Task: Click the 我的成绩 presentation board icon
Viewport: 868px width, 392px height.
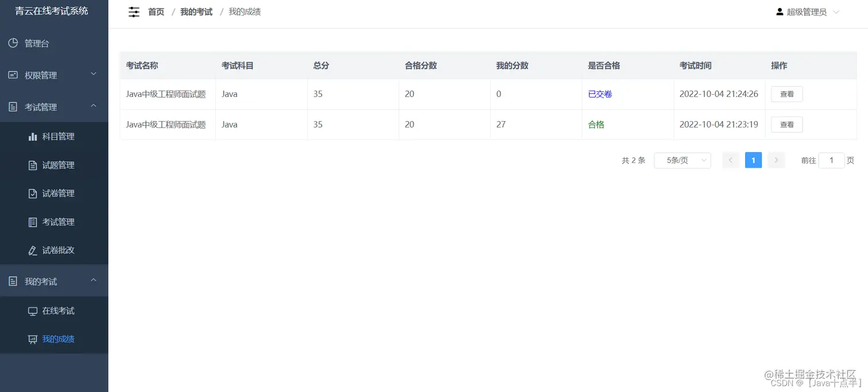Action: pos(33,339)
